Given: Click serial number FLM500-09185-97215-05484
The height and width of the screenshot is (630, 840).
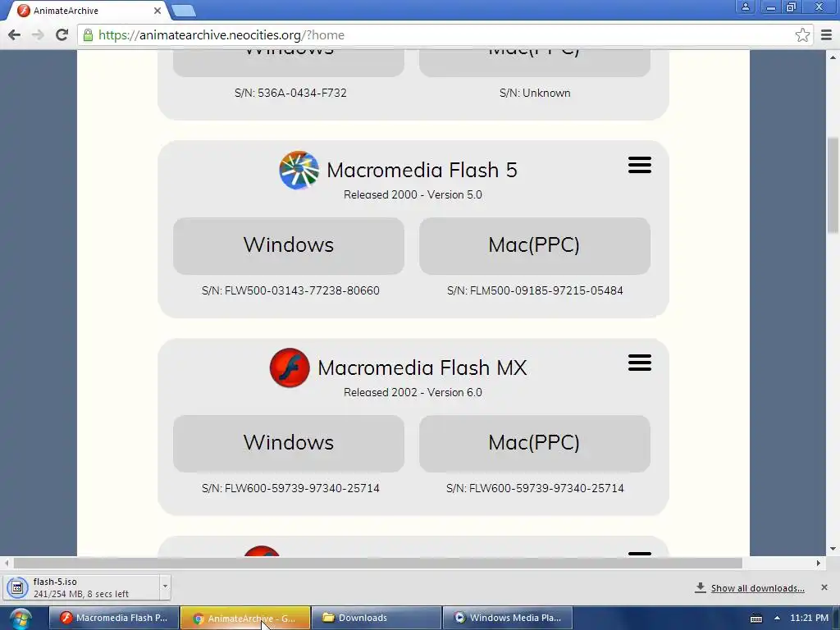Looking at the screenshot, I should 546,290.
